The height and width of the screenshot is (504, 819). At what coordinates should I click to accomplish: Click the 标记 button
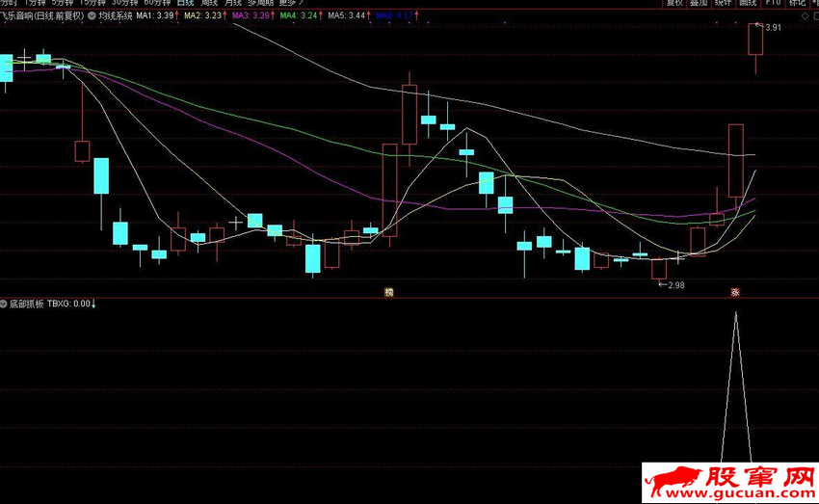797,3
